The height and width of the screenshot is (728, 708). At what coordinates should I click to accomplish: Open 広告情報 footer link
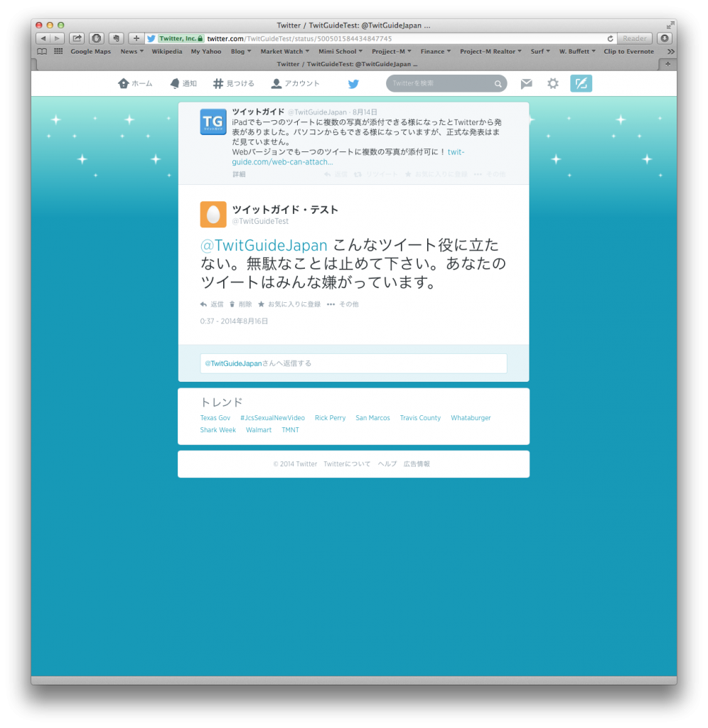[417, 464]
